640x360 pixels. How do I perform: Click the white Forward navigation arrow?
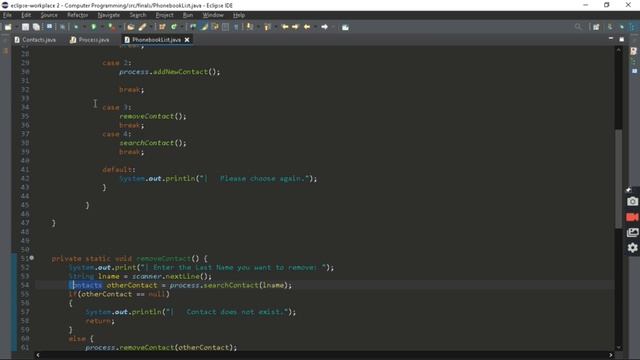coord(324,27)
